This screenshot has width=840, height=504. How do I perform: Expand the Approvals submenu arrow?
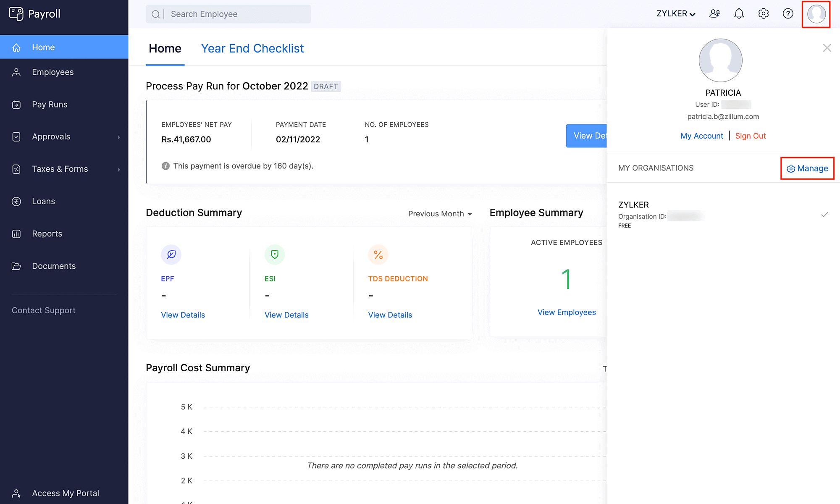119,137
